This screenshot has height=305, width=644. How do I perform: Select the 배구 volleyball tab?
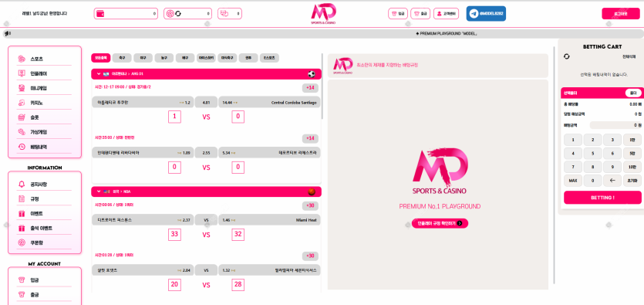[x=185, y=58]
